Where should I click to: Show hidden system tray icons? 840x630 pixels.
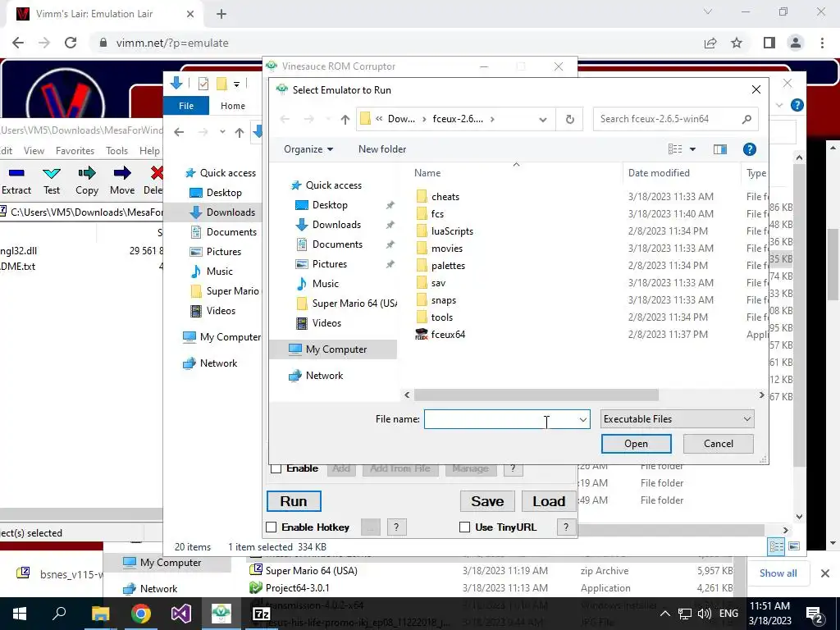coord(664,614)
